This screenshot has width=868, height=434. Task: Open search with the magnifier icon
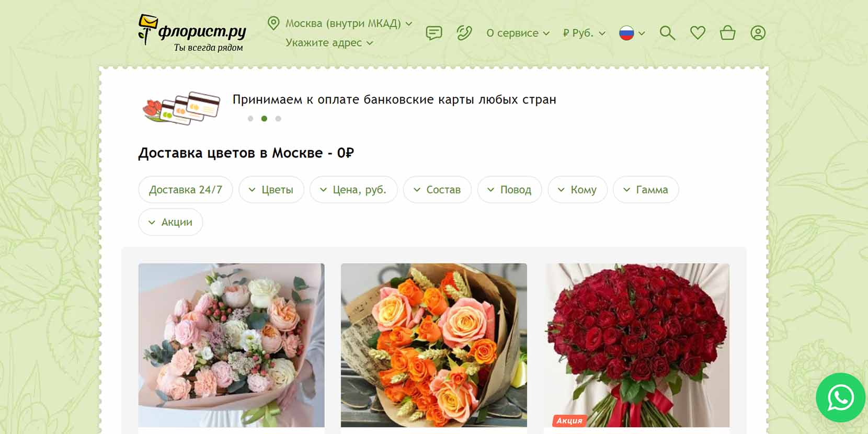click(667, 33)
